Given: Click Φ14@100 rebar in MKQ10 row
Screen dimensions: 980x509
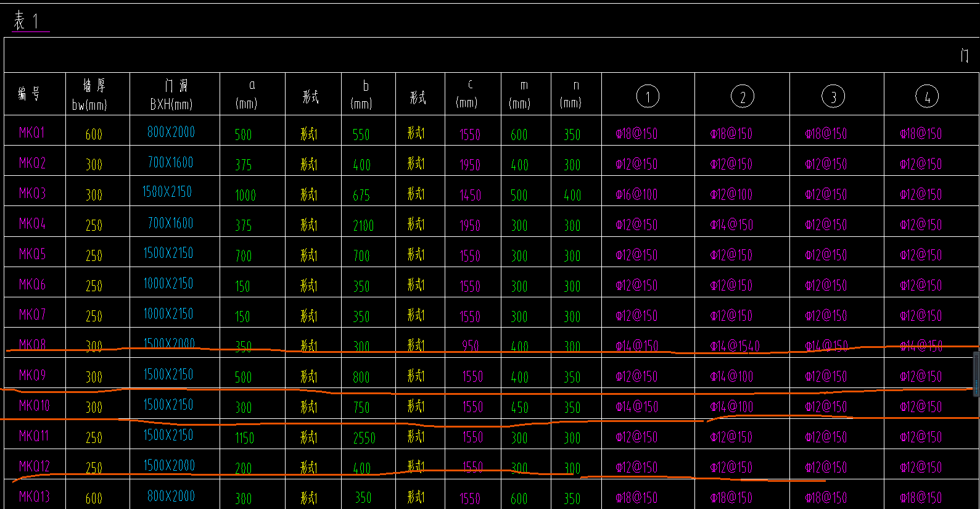Looking at the screenshot, I should 731,407.
